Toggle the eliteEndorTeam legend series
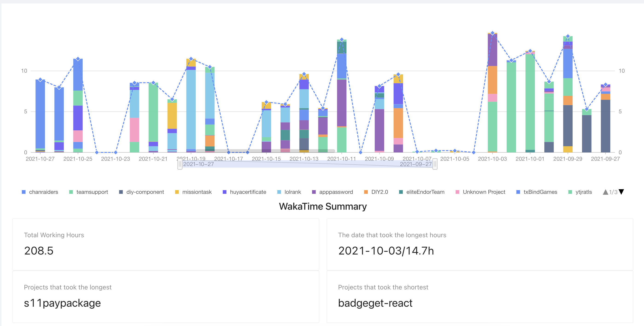This screenshot has width=644, height=326. [422, 192]
